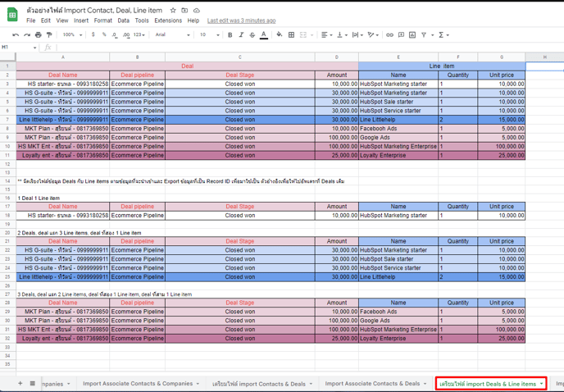Select row 7 header

(x=7, y=120)
